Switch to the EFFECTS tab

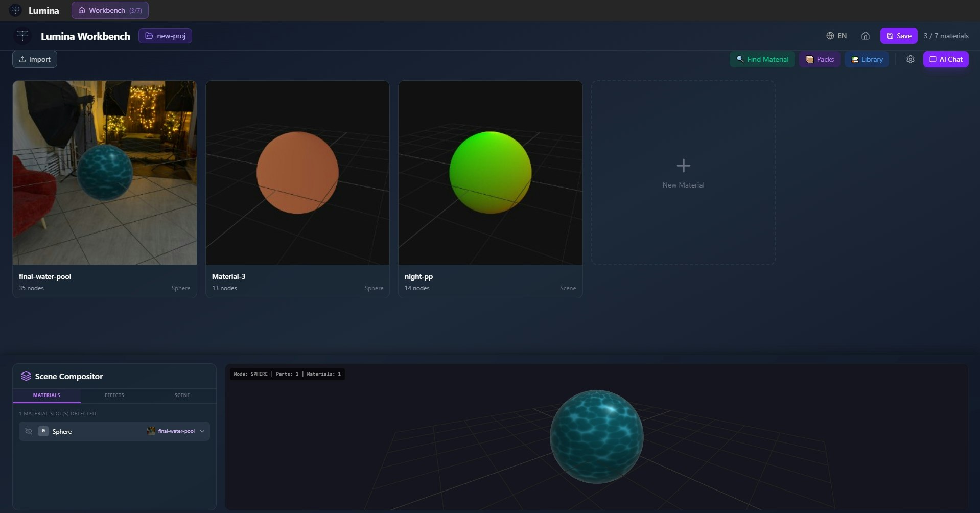click(114, 395)
